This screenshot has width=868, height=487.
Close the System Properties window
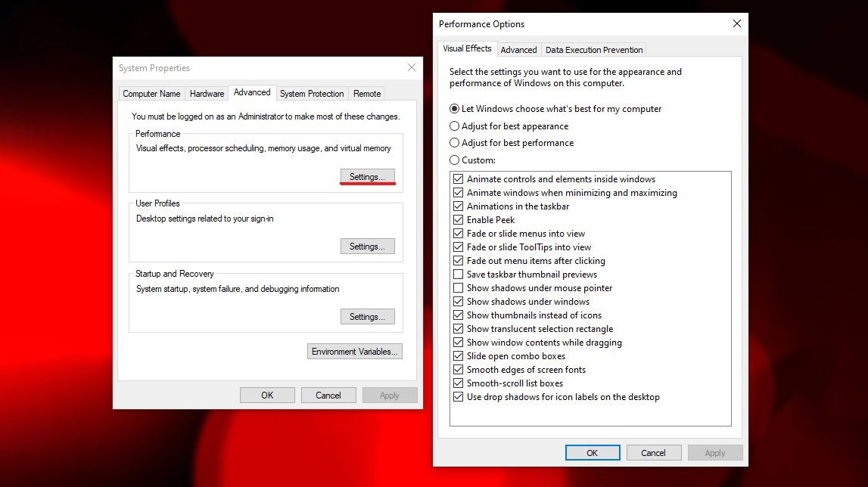click(x=412, y=67)
